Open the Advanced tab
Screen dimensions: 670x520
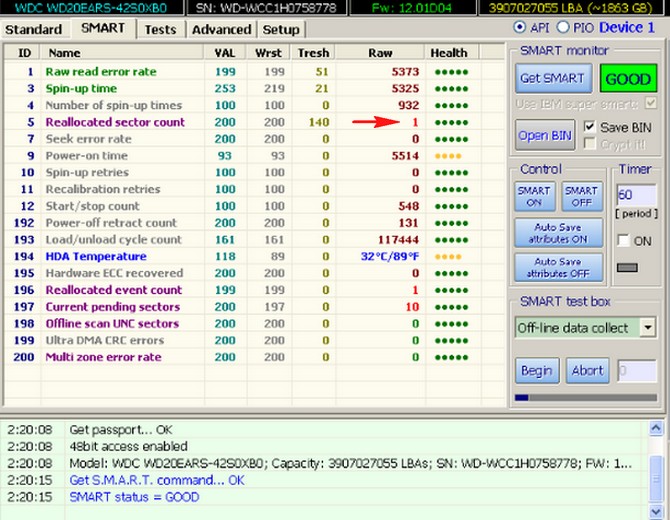[x=221, y=29]
